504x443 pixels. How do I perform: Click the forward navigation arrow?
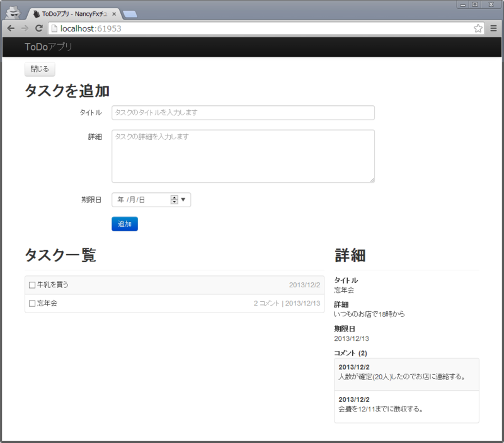(25, 28)
